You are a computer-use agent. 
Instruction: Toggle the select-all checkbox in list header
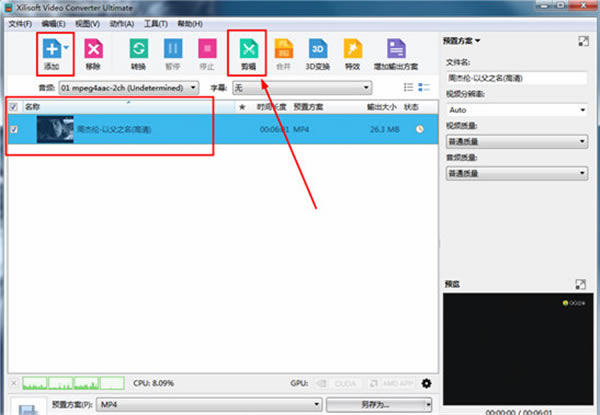click(x=14, y=107)
